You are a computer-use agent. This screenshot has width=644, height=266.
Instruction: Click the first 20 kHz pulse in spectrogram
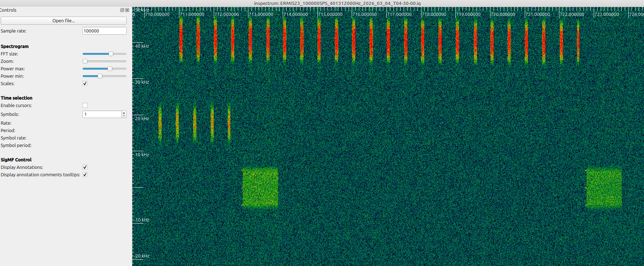160,123
